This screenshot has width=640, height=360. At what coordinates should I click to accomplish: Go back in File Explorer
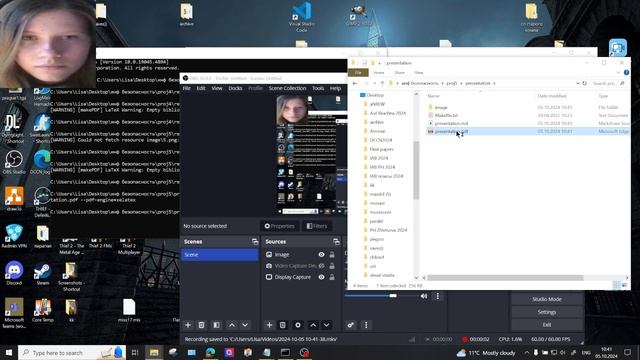tap(355, 83)
